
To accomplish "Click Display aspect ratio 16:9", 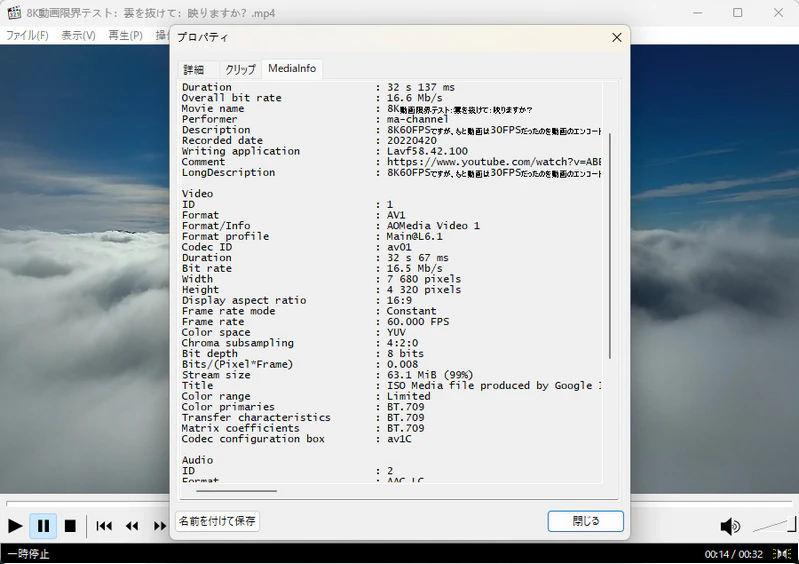I will (399, 301).
